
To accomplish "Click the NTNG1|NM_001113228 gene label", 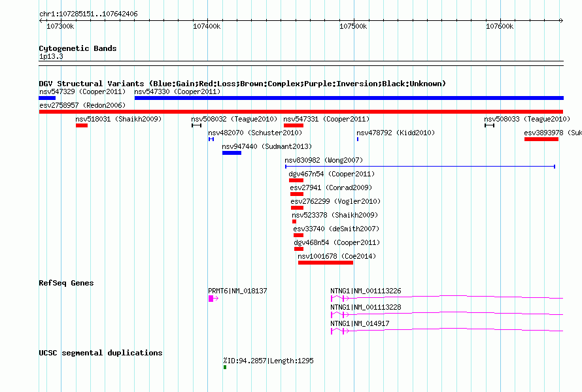I will pyautogui.click(x=366, y=308).
